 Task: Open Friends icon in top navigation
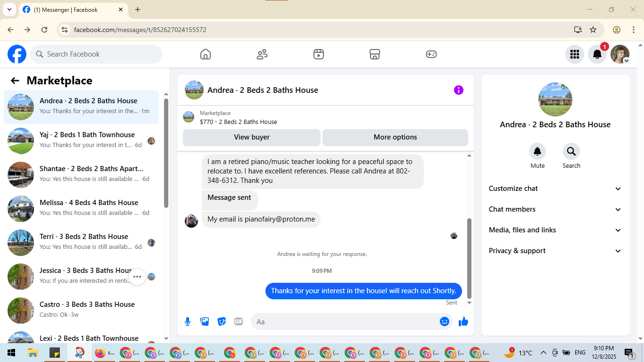[x=262, y=54]
